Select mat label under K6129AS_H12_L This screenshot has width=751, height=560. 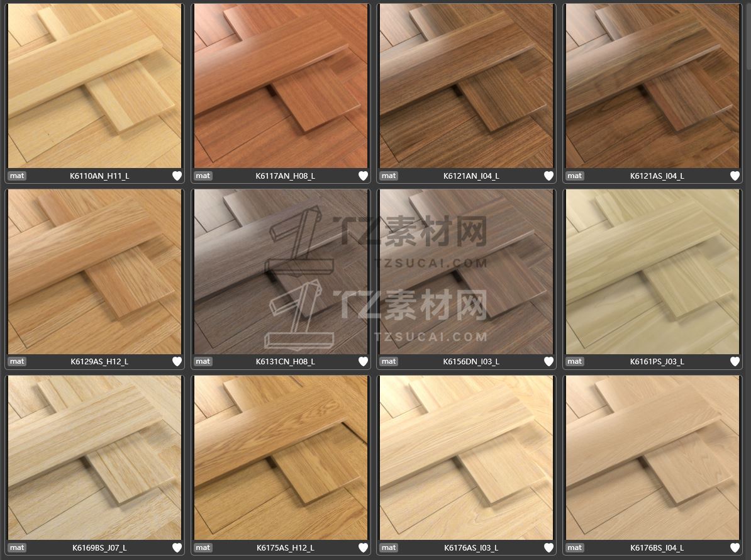pos(17,361)
